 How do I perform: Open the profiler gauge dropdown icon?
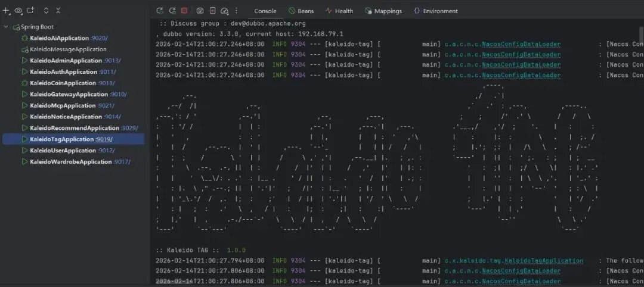click(x=224, y=11)
